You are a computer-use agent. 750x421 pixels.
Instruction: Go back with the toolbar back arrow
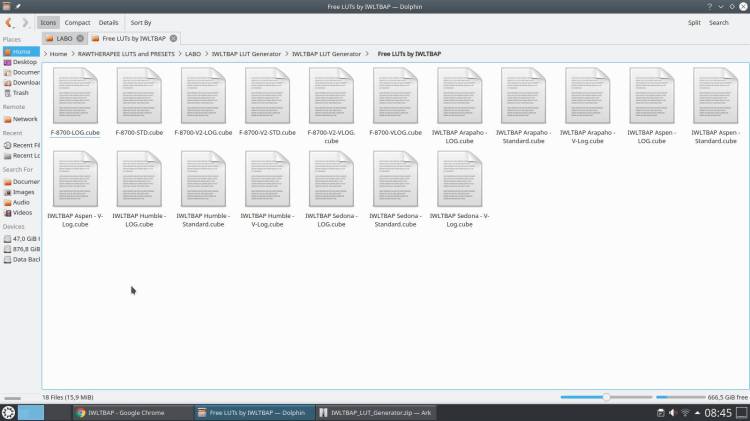pos(9,22)
